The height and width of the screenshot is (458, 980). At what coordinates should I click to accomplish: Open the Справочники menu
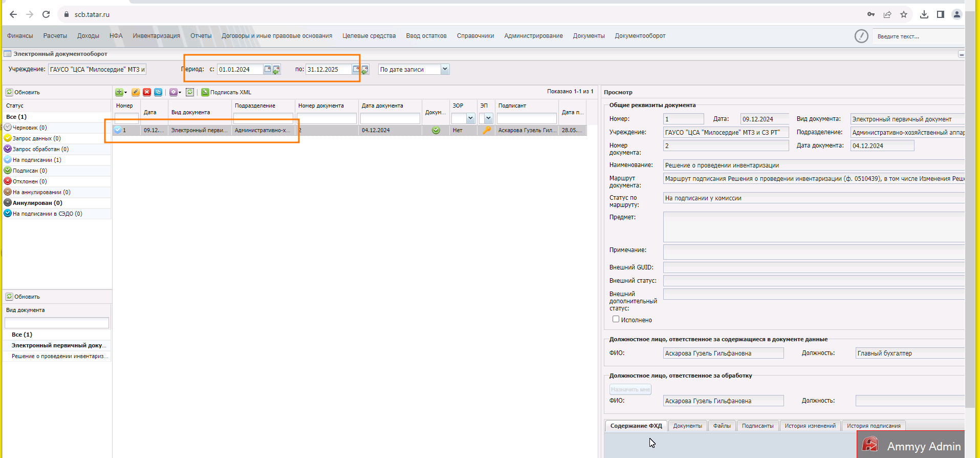pos(475,36)
